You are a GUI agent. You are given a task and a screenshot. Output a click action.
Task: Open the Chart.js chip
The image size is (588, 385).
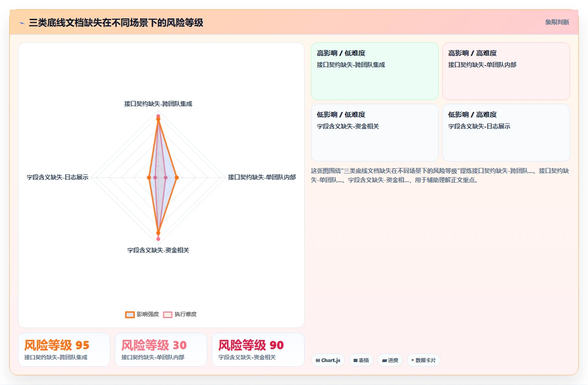(328, 360)
